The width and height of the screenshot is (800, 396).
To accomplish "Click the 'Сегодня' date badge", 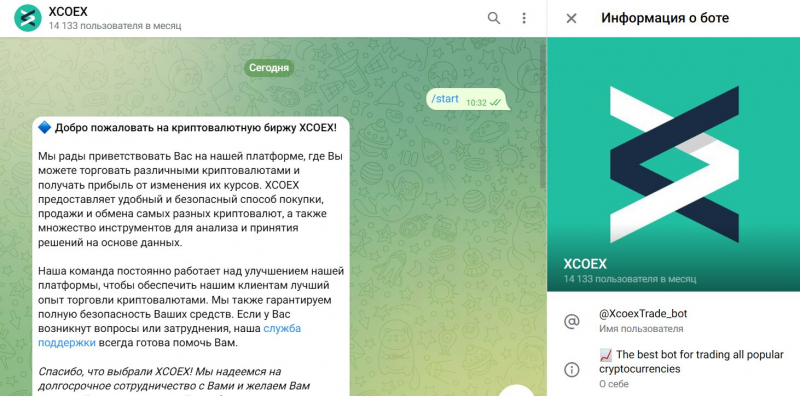I will 269,68.
